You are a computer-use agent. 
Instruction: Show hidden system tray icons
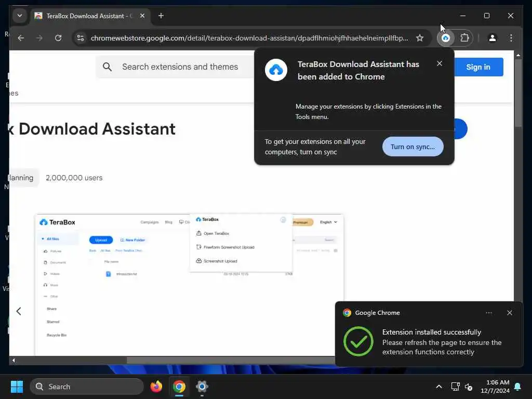438,387
